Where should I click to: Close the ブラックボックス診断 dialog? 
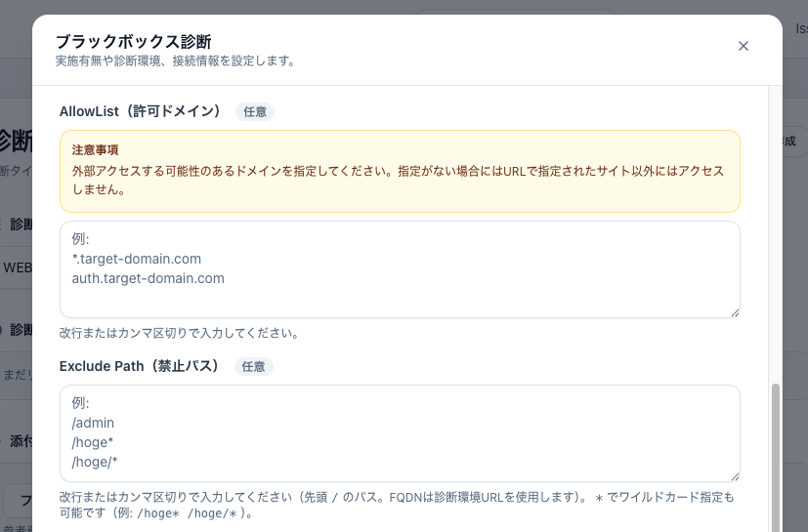tap(744, 46)
